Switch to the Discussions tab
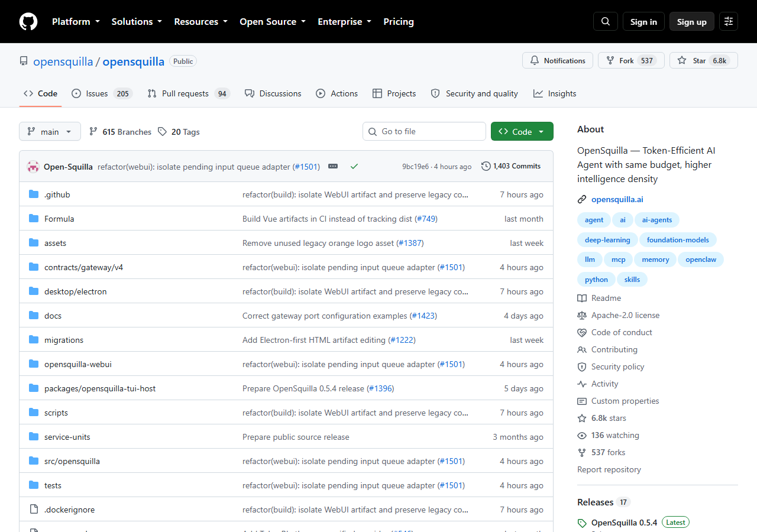Image resolution: width=757 pixels, height=532 pixels. (273, 93)
